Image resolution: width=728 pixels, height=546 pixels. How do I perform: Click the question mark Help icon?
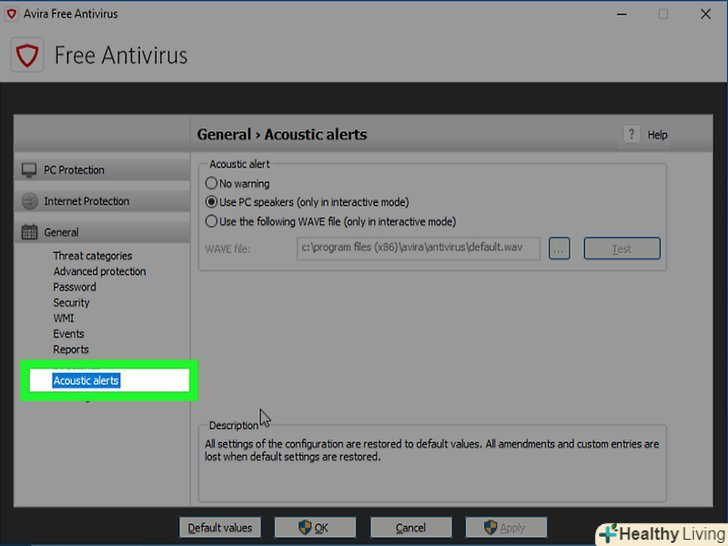point(631,135)
